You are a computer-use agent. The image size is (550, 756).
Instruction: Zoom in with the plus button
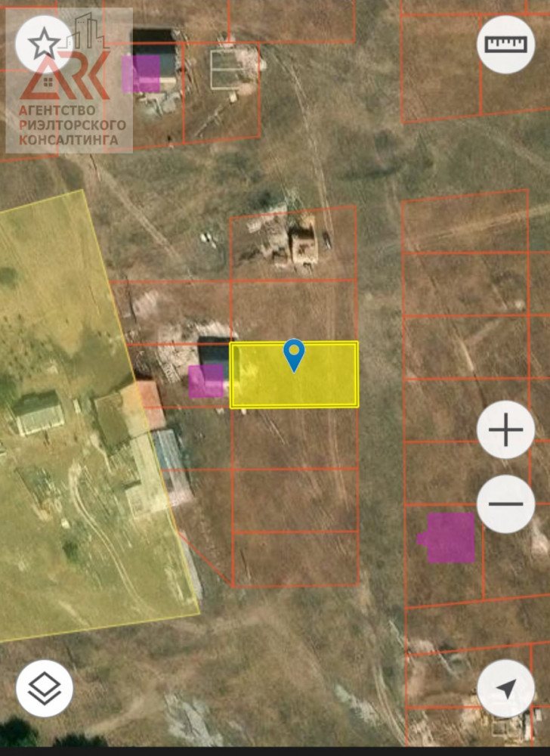pyautogui.click(x=505, y=430)
